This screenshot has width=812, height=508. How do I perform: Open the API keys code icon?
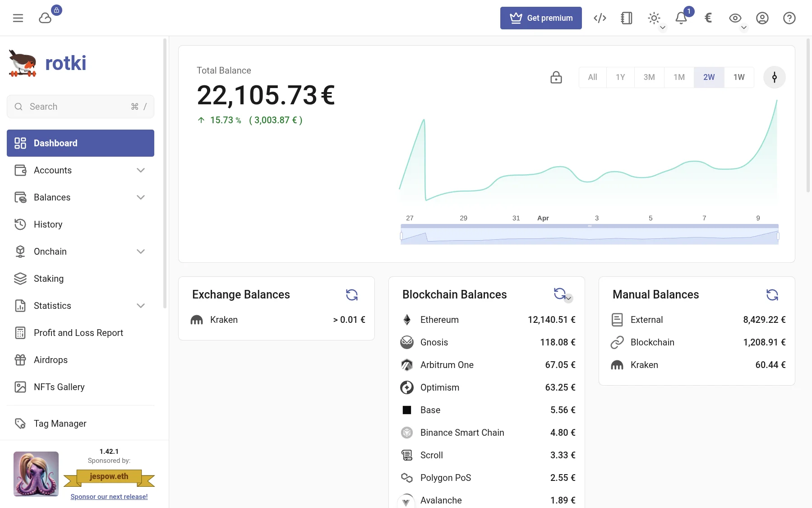click(x=600, y=18)
